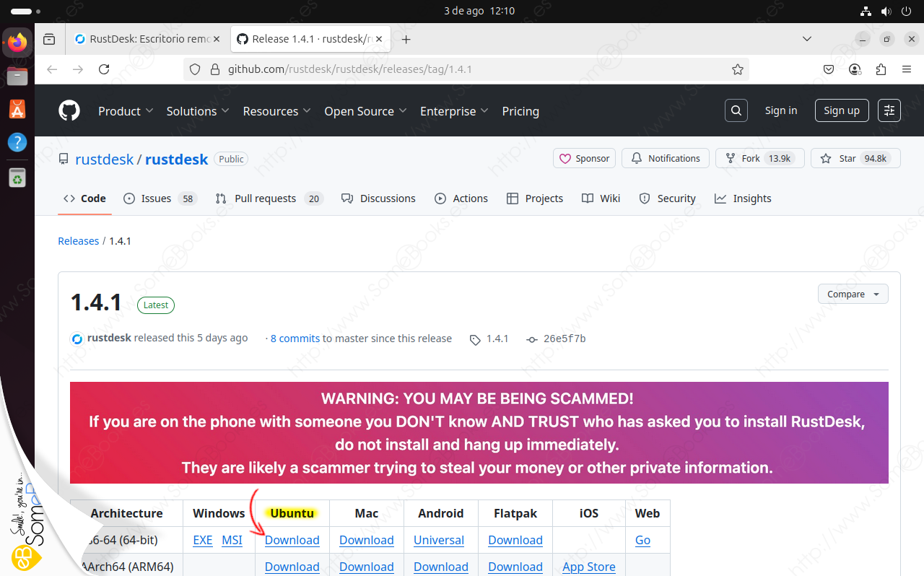This screenshot has width=924, height=576.
Task: Click the site security shield icon
Action: pos(195,69)
